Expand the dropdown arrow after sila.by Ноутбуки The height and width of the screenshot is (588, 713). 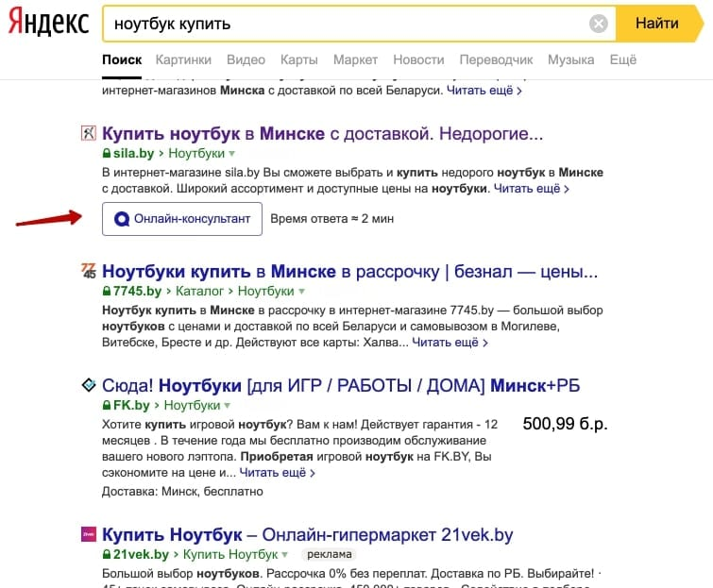pos(232,154)
